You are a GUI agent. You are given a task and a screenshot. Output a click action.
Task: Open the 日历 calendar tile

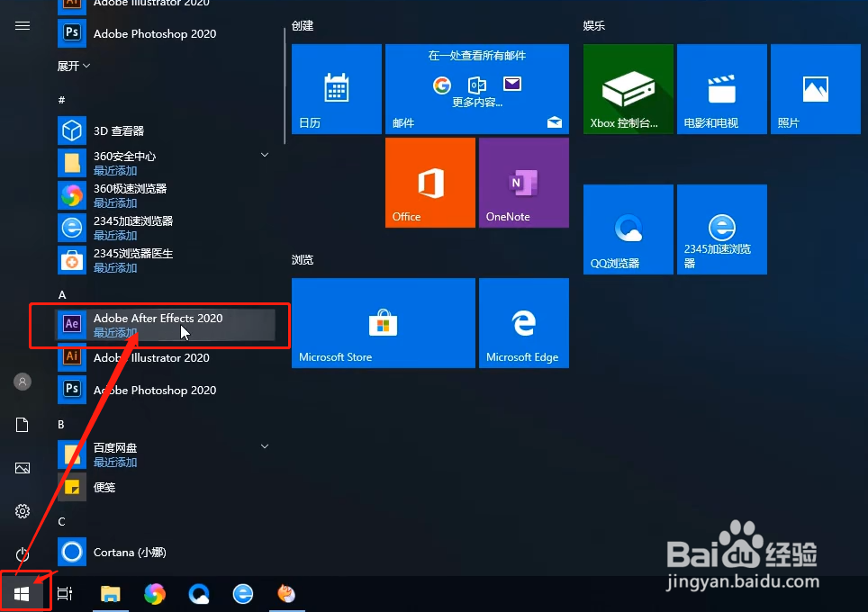click(x=337, y=89)
